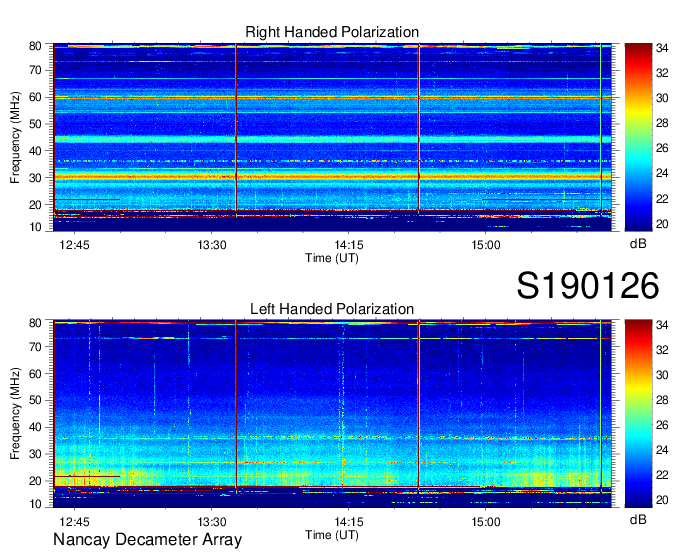
Task: Click the 22 dB label on the lower colorbar
Action: (x=662, y=475)
